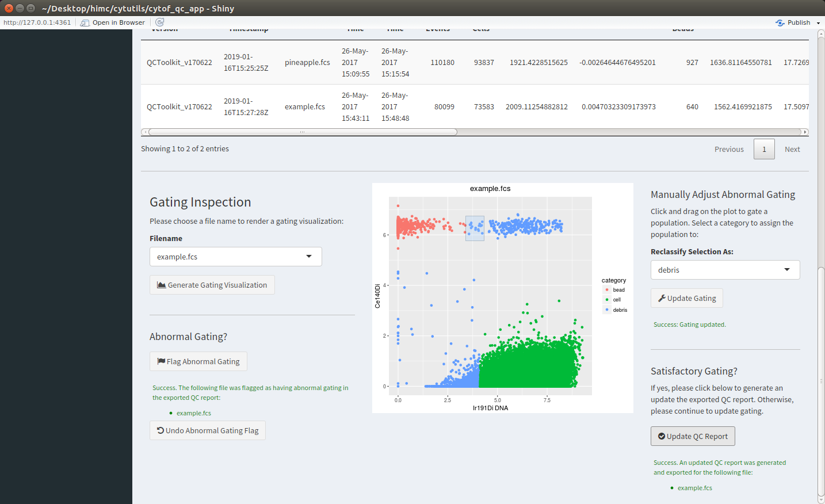Click the Publish cloud icon
825x504 pixels.
(x=780, y=22)
